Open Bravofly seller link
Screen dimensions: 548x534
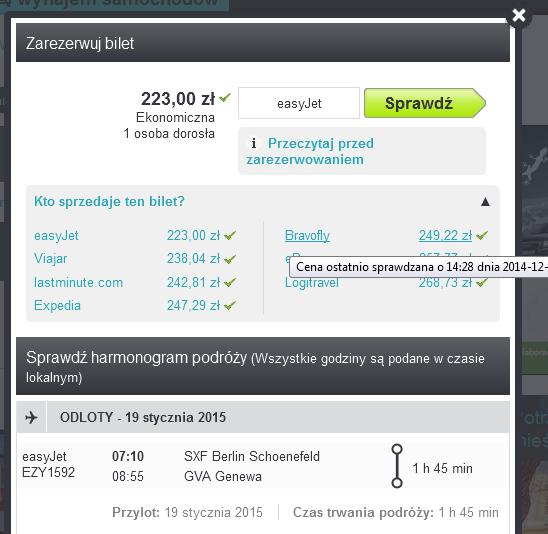click(307, 236)
